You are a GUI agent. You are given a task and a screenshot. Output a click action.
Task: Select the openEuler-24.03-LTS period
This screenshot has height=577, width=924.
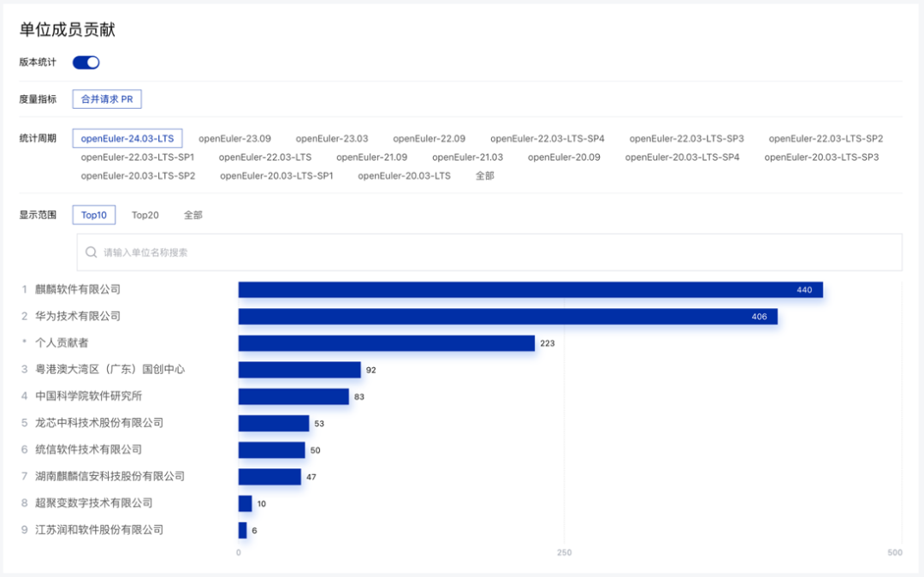tap(127, 139)
